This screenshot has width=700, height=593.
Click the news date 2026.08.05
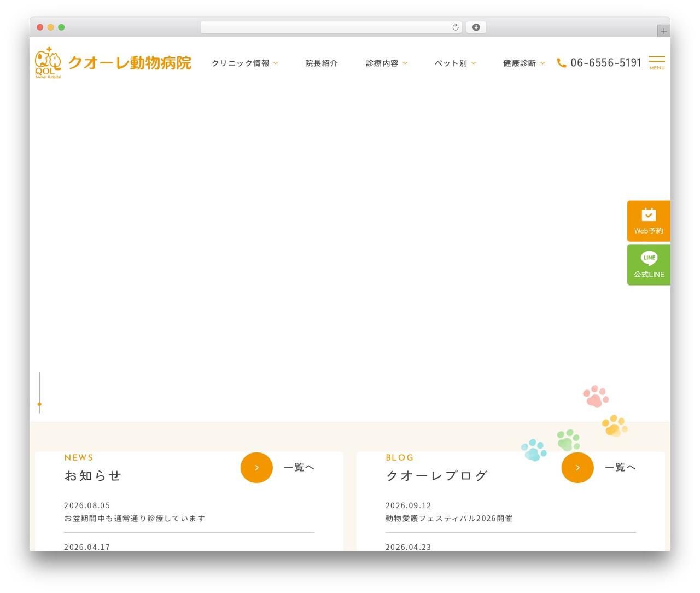click(x=87, y=505)
